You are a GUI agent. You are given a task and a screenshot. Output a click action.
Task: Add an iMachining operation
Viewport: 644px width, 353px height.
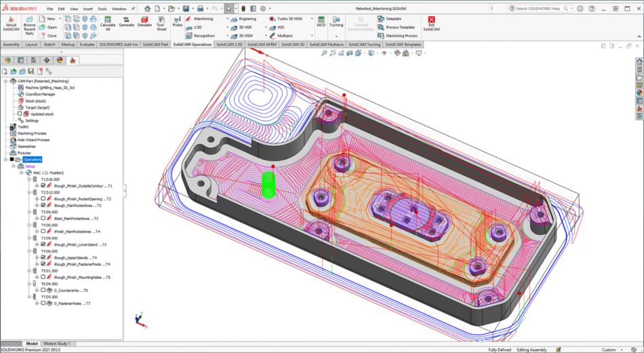point(199,19)
